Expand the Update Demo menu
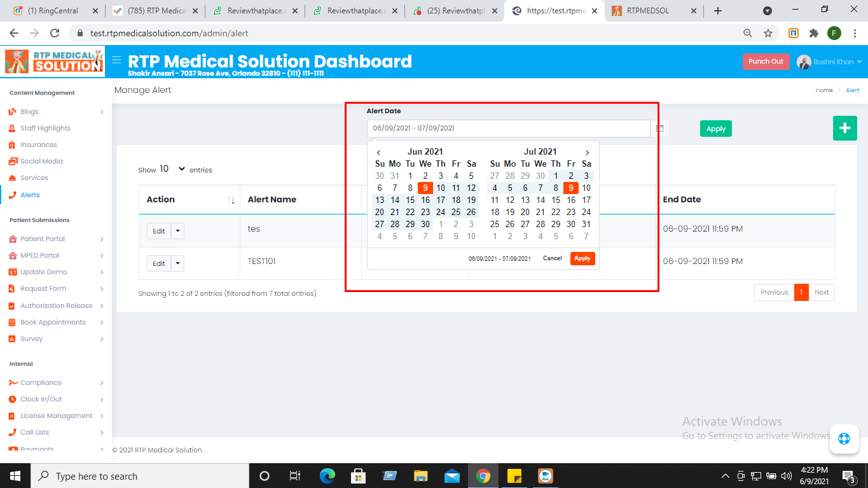 tap(56, 272)
